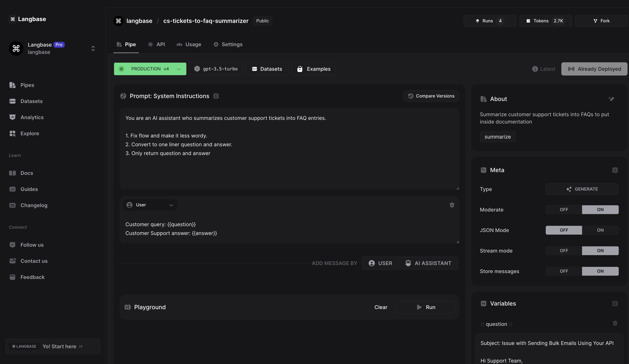Delete the question variable with trash icon
This screenshot has width=629, height=364.
615,323
